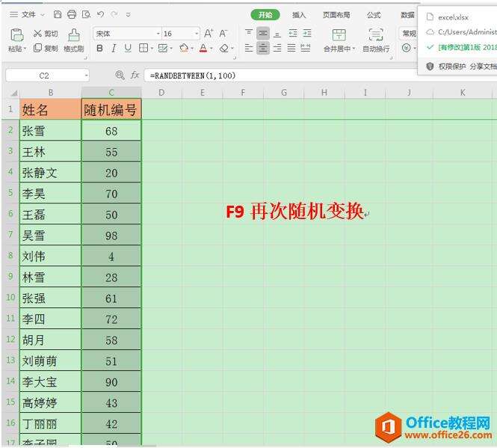Image resolution: width=497 pixels, height=448 pixels.
Task: Toggle Underline formatting
Action: pyautogui.click(x=128, y=48)
